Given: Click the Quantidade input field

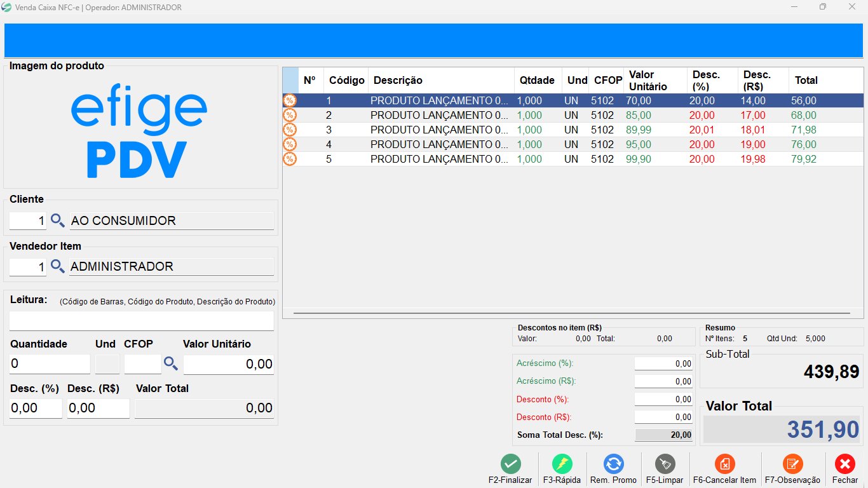Looking at the screenshot, I should tap(50, 364).
